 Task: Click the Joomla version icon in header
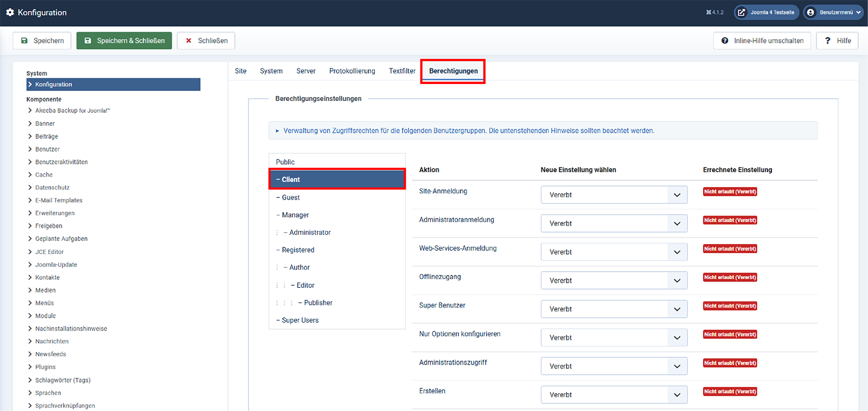[x=709, y=12]
